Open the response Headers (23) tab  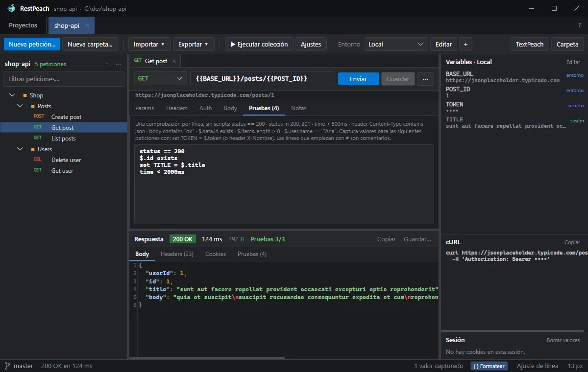177,254
